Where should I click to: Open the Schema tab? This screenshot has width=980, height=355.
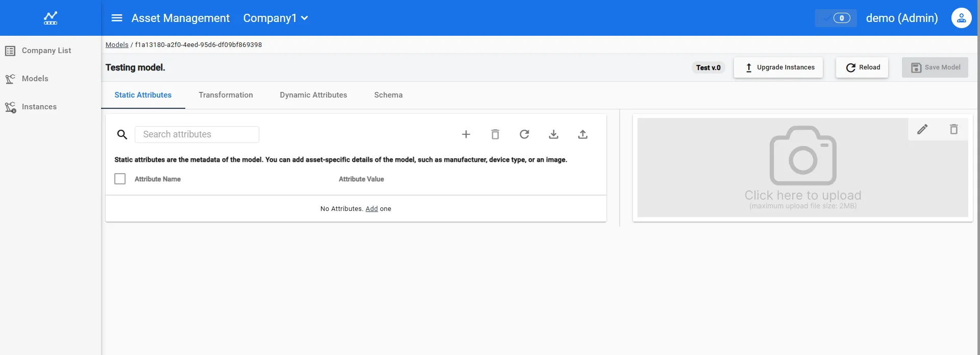(388, 95)
